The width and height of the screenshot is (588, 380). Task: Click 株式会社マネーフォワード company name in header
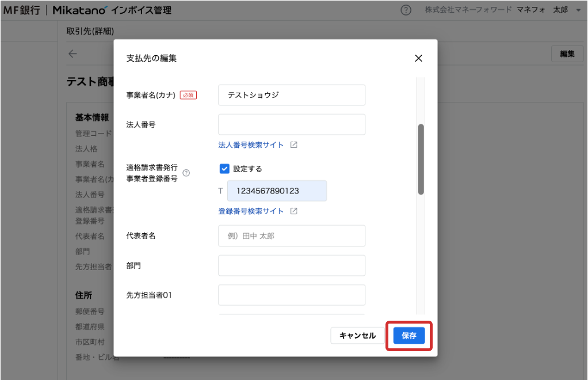tap(468, 10)
